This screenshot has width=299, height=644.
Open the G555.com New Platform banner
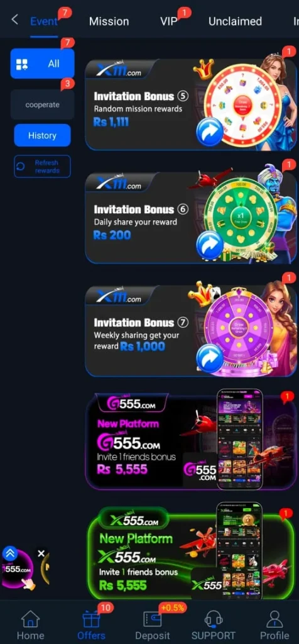click(191, 441)
